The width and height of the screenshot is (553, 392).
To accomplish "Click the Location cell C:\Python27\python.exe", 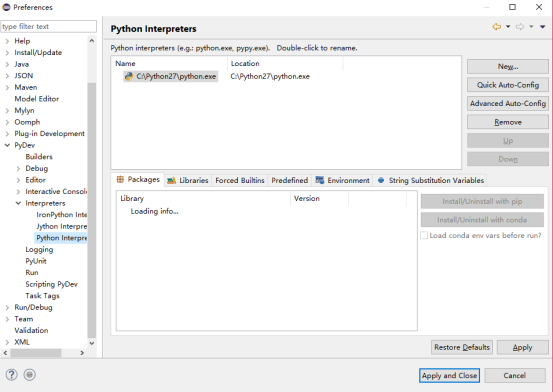I will [x=270, y=77].
